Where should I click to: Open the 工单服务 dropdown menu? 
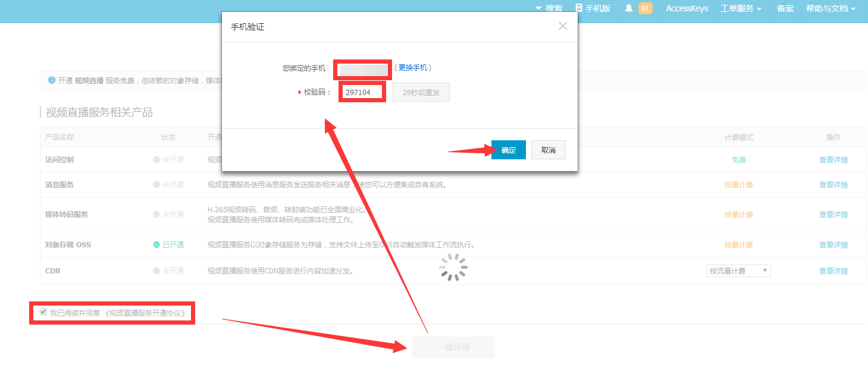(741, 8)
